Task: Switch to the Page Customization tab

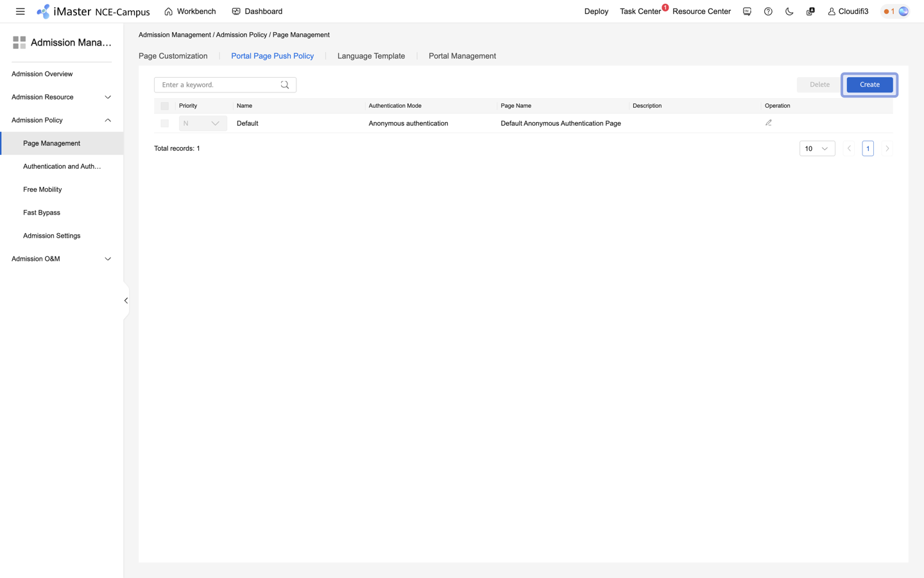Action: click(x=173, y=56)
